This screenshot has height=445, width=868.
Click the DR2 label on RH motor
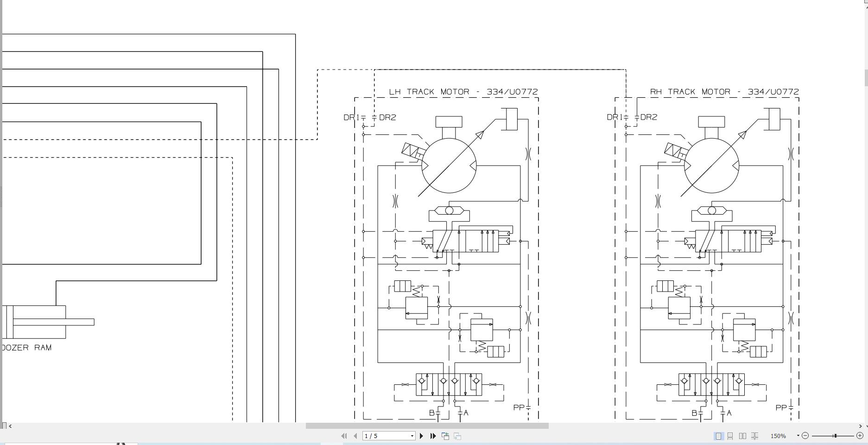click(649, 117)
